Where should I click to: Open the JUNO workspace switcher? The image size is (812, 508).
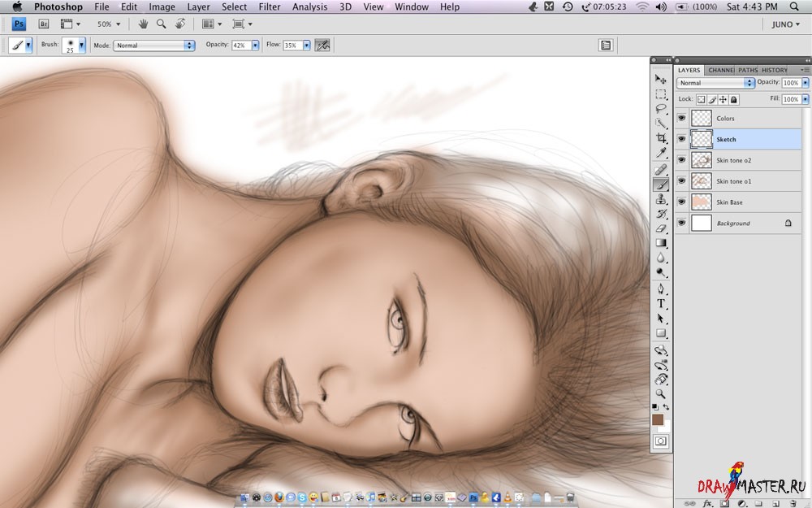click(785, 24)
